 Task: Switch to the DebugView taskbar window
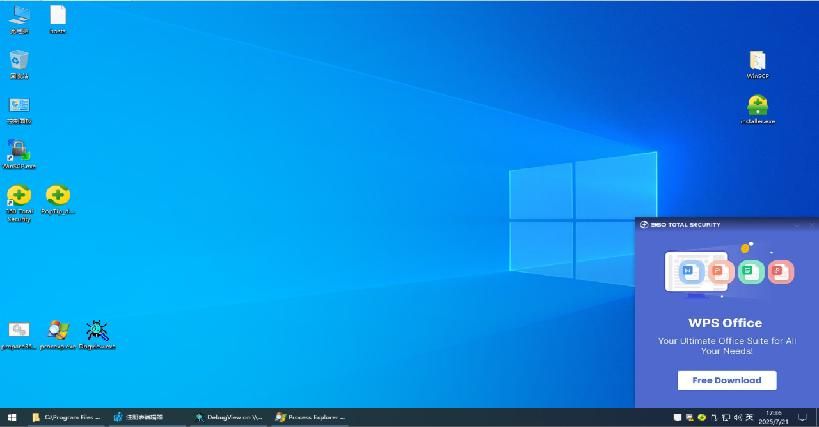229,417
